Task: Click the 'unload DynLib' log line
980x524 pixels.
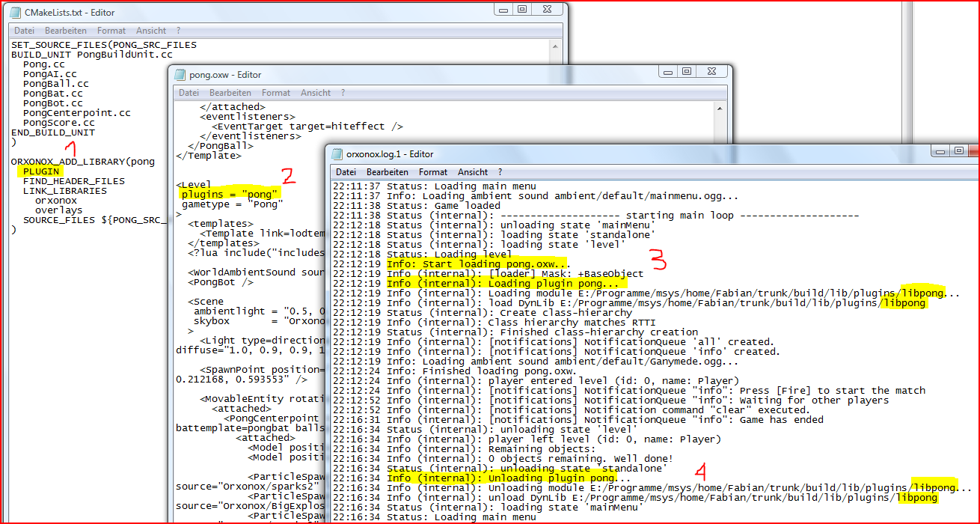Action: click(x=635, y=498)
